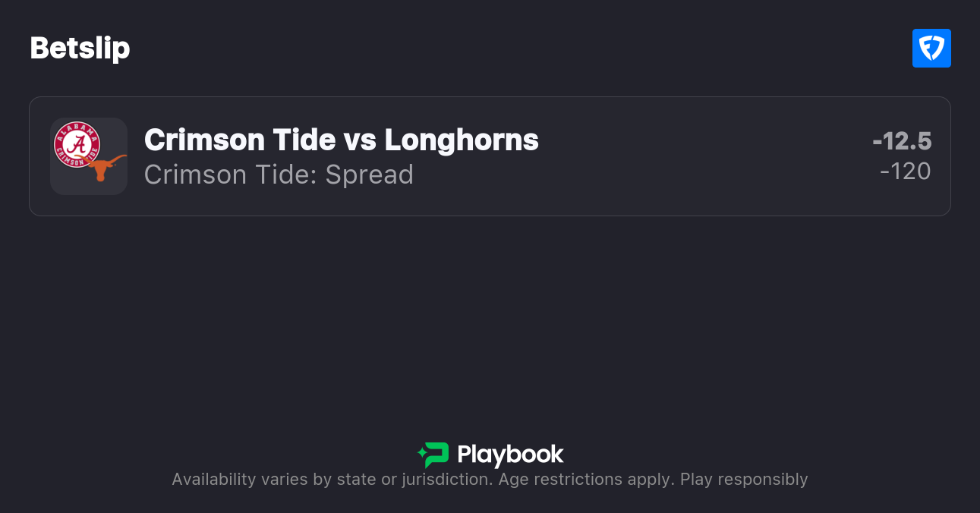Click the Alabama Crimson Tide logo

(77, 144)
